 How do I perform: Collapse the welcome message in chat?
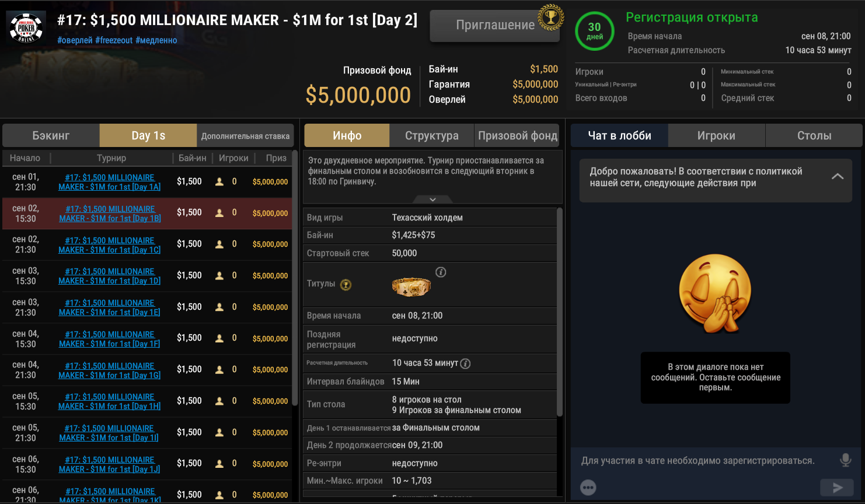(837, 177)
